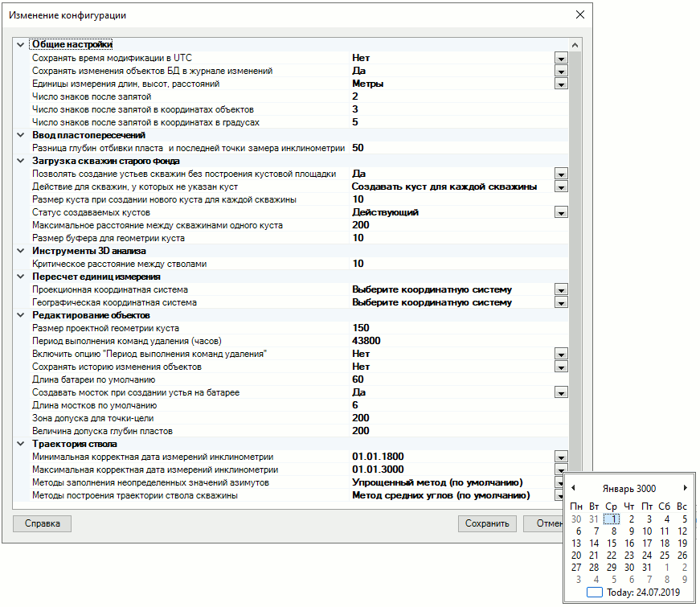Edit Максимальное расстояние между скважинами value 200

click(x=458, y=225)
